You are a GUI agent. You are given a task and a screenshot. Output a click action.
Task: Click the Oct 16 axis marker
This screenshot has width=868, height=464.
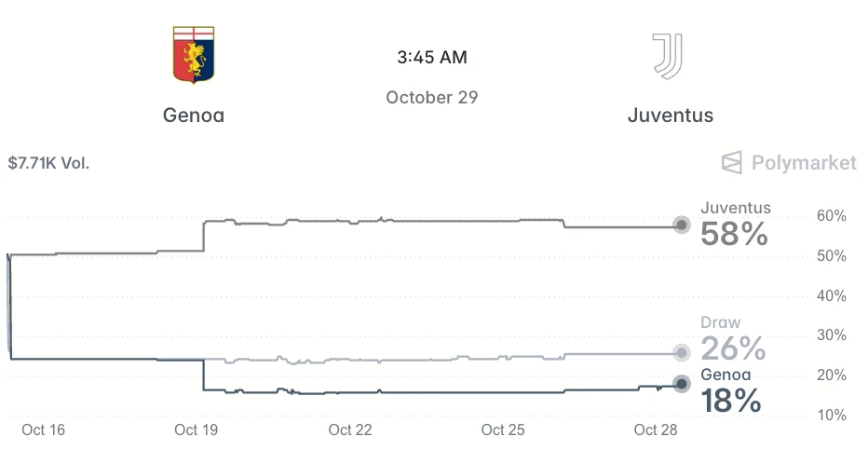pos(43,430)
